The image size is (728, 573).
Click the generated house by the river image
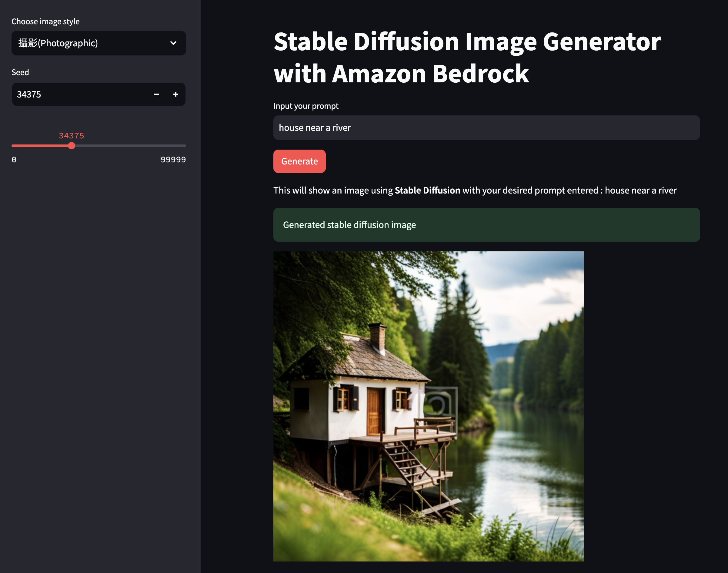pyautogui.click(x=428, y=406)
